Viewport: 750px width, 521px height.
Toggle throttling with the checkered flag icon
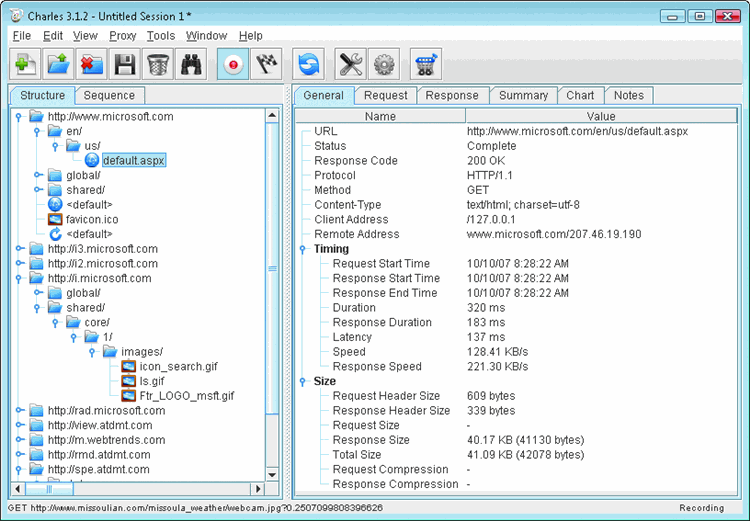(266, 64)
